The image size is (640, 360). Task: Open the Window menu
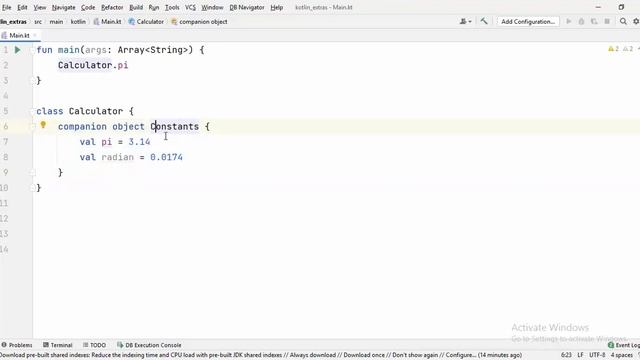(212, 7)
